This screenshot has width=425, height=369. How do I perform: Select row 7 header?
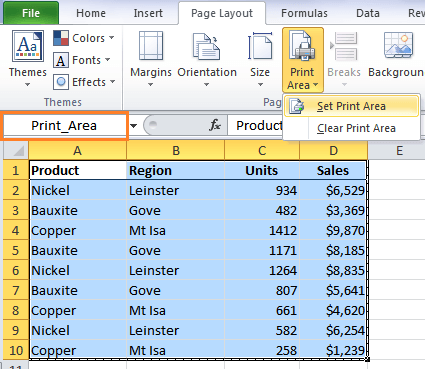pyautogui.click(x=16, y=290)
